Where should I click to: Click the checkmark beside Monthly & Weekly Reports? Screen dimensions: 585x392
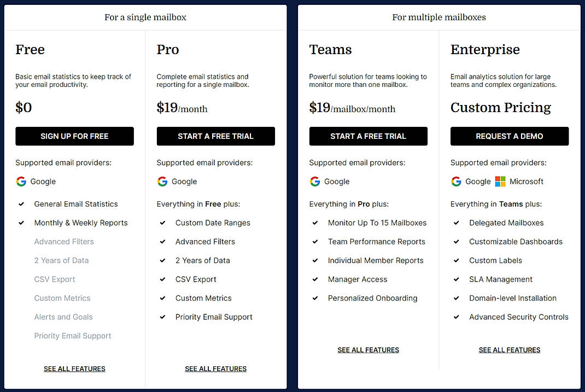click(x=21, y=223)
